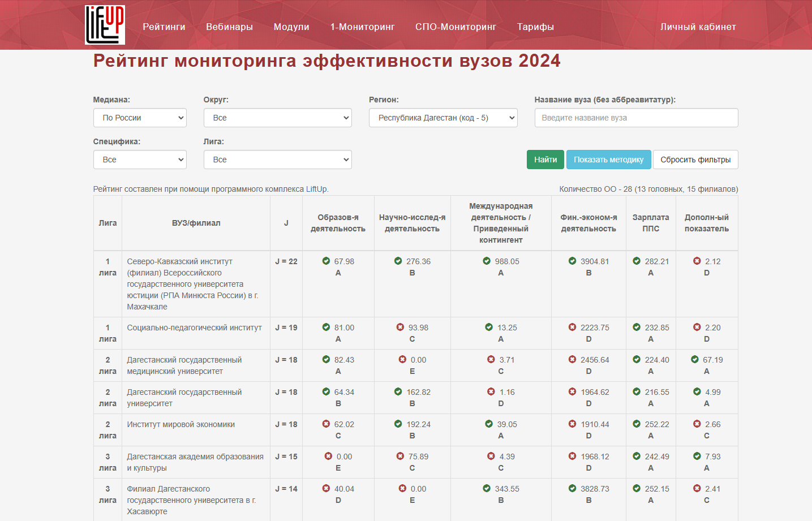Click red cross icon beside 1.16
This screenshot has height=521, width=812.
tap(491, 392)
